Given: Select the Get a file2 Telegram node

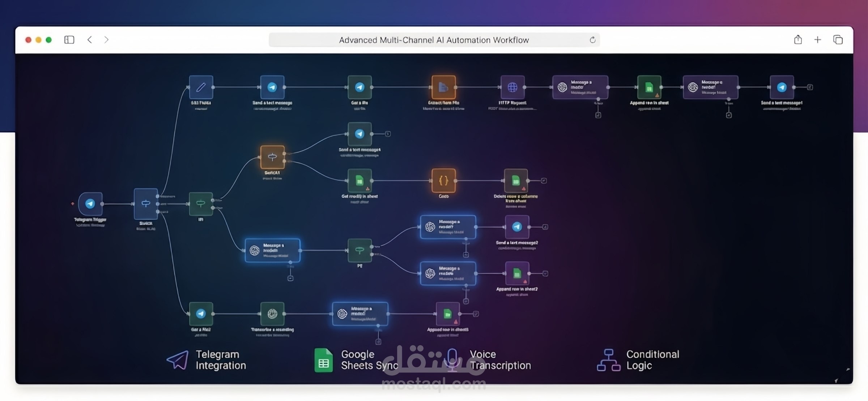Looking at the screenshot, I should tap(201, 314).
